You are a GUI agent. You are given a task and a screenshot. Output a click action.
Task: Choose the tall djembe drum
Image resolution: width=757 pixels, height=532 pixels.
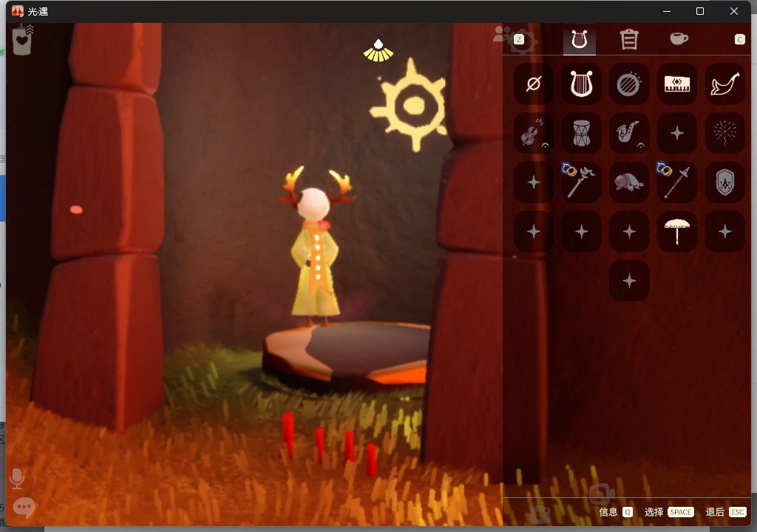581,133
